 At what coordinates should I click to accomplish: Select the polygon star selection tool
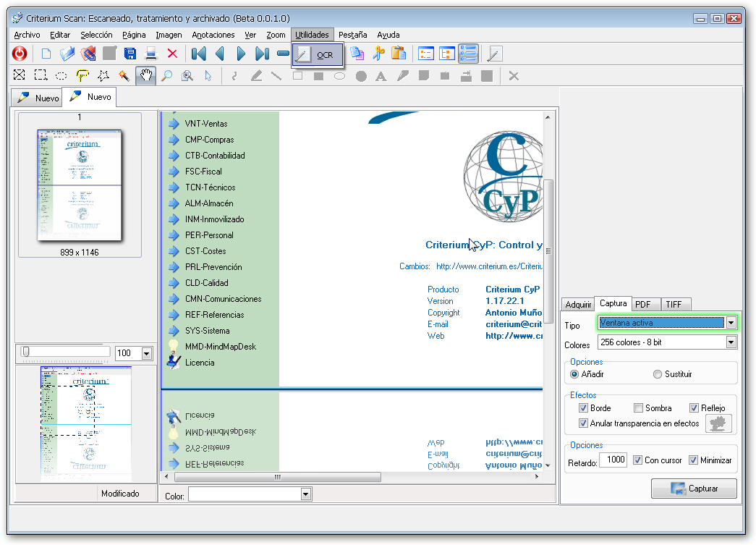[x=103, y=76]
